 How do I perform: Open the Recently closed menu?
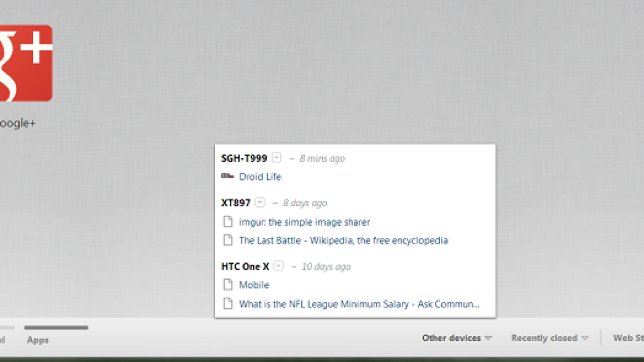pos(550,338)
